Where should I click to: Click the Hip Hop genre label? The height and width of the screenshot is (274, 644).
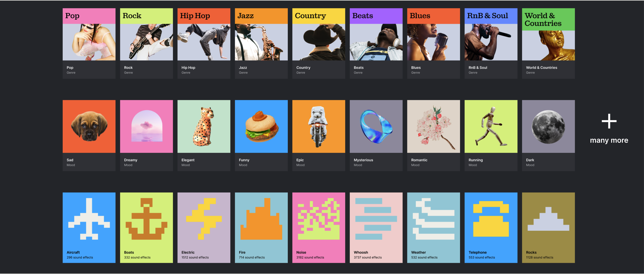pyautogui.click(x=188, y=67)
